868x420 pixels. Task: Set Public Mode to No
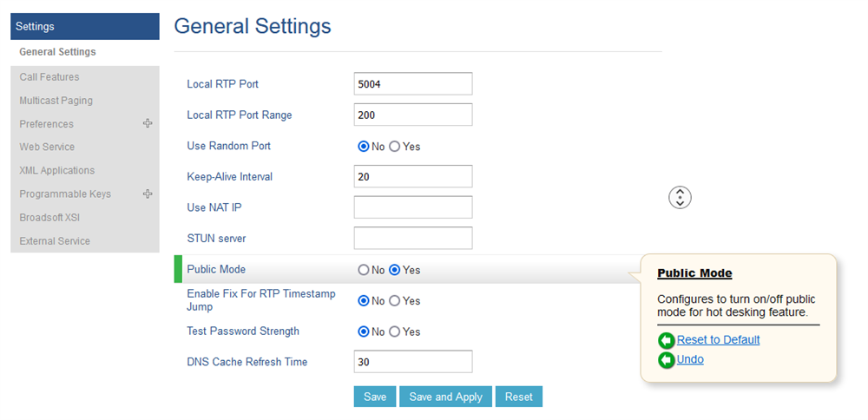tap(364, 270)
